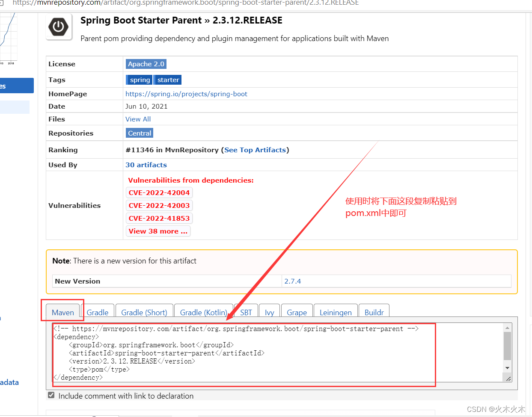Click the blue sidebar button at left

[17, 86]
